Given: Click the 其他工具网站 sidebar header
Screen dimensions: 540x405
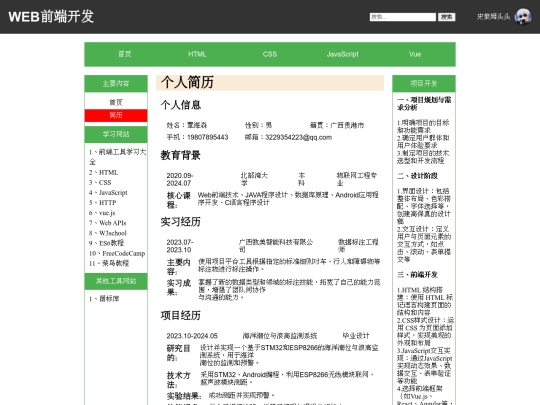Looking at the screenshot, I should click(116, 281).
